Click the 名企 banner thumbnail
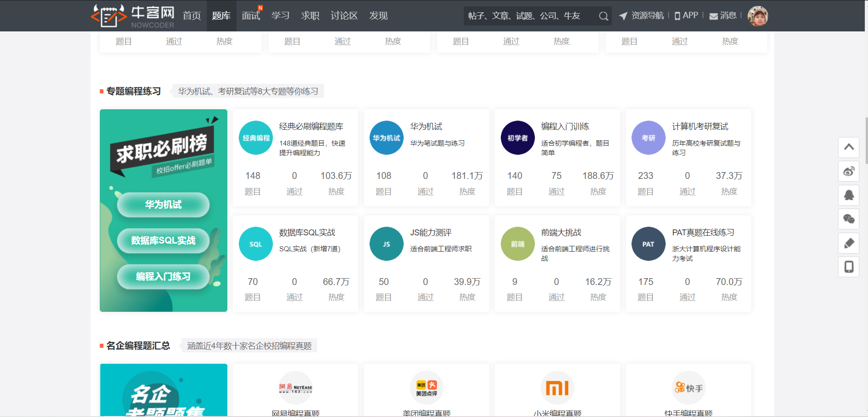The image size is (868, 417). pyautogui.click(x=164, y=390)
